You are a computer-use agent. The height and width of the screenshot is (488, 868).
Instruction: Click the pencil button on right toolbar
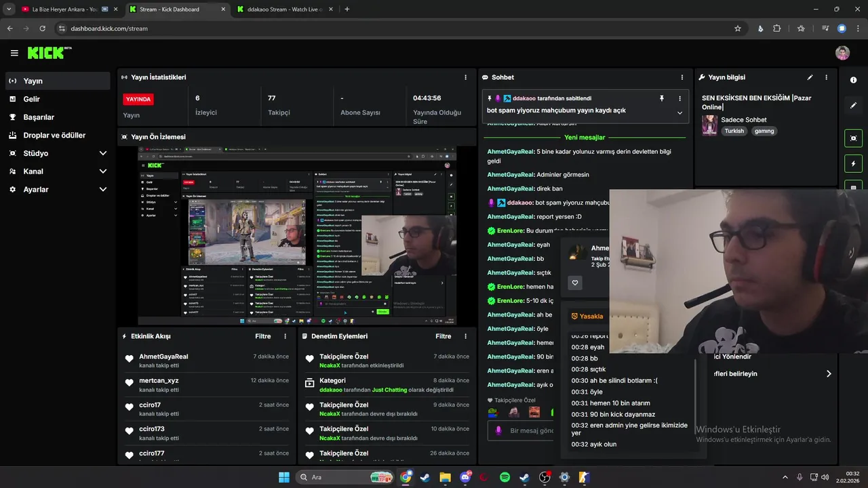point(853,106)
